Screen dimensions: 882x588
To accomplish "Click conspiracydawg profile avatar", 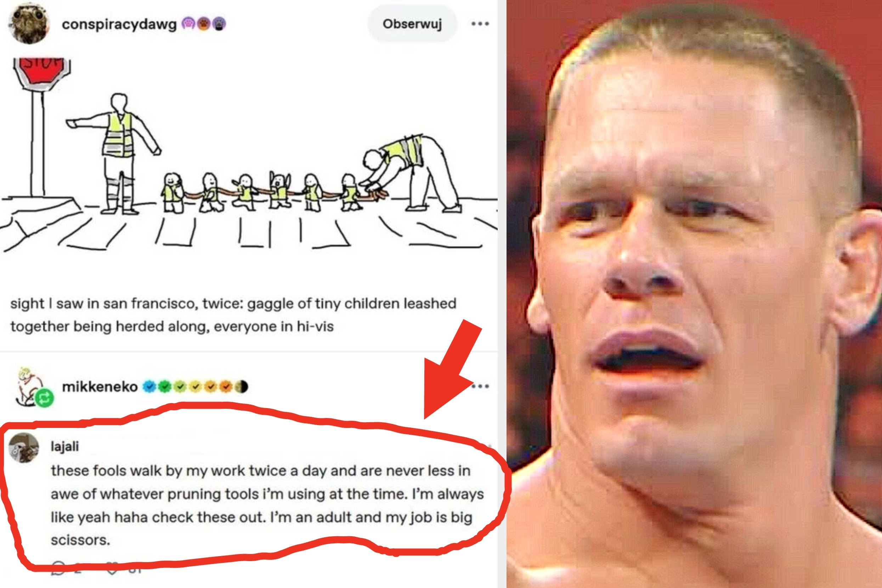I will pyautogui.click(x=29, y=24).
